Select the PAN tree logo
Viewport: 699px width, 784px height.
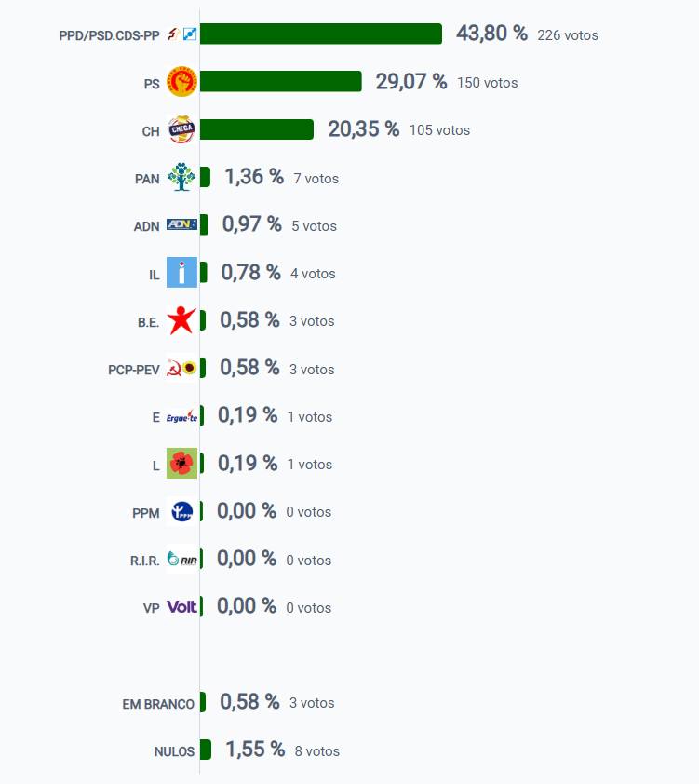[181, 177]
